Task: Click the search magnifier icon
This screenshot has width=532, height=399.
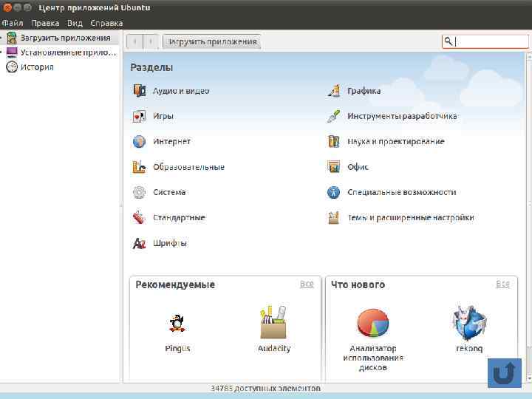Action: (449, 41)
